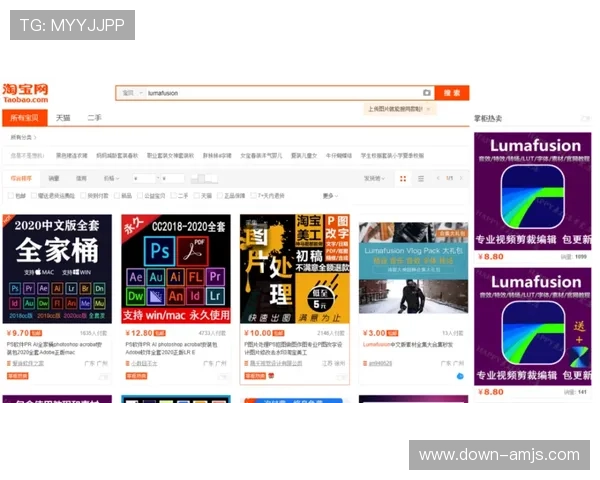Switch to the 天猫 tab
The width and height of the screenshot is (600, 480).
[x=63, y=117]
